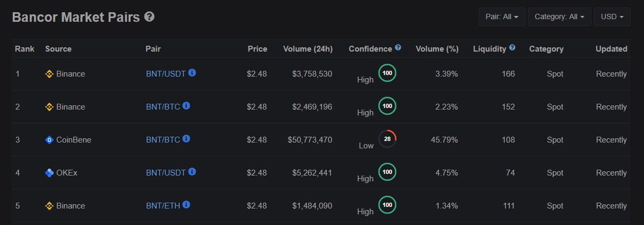Screen dimensions: 644x225
Task: Click the Confidence column help icon
Action: pos(398,48)
